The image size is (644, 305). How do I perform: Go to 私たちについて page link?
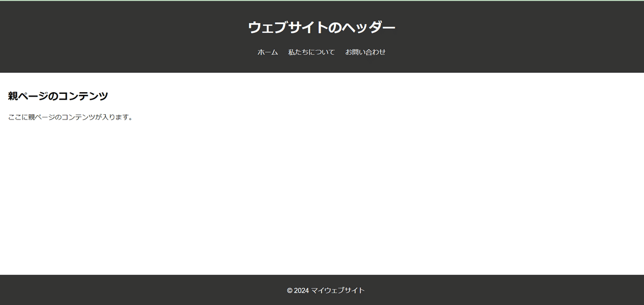(x=311, y=52)
